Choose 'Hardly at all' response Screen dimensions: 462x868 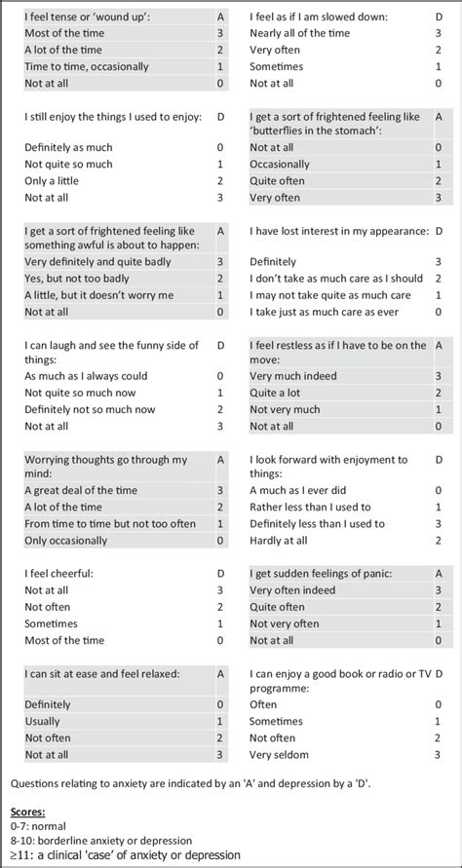coord(278,541)
